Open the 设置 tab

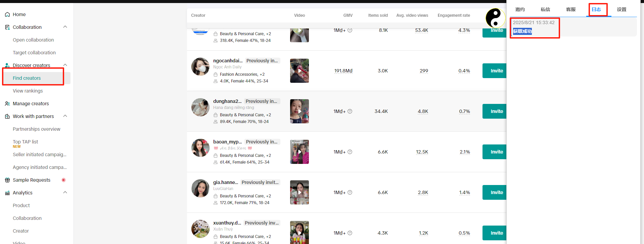tap(622, 9)
